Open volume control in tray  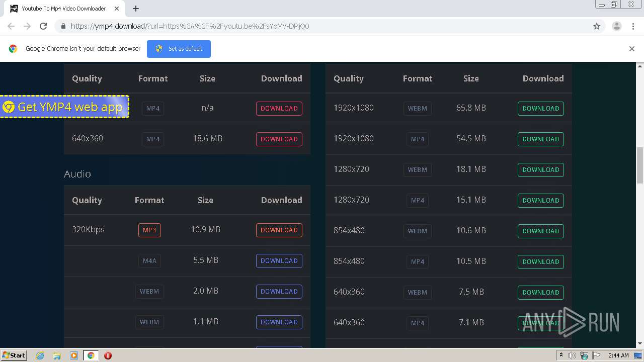[572, 355]
